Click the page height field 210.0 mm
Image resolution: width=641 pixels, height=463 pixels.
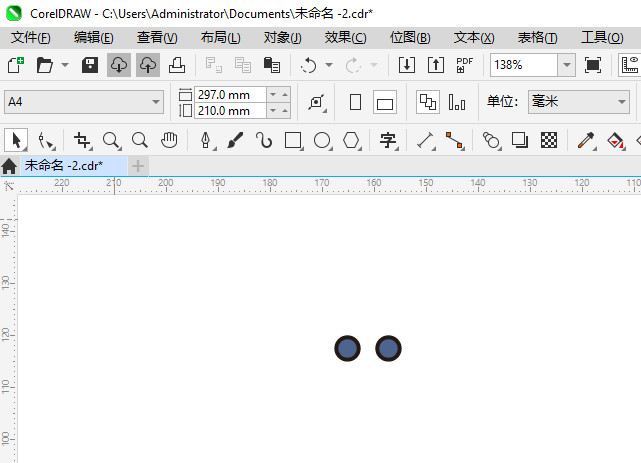[230, 111]
